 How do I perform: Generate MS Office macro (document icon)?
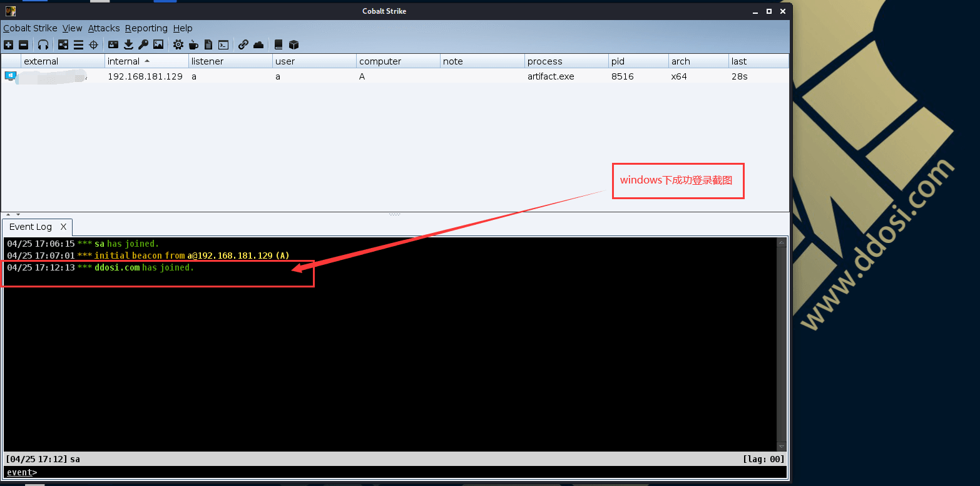[x=208, y=44]
